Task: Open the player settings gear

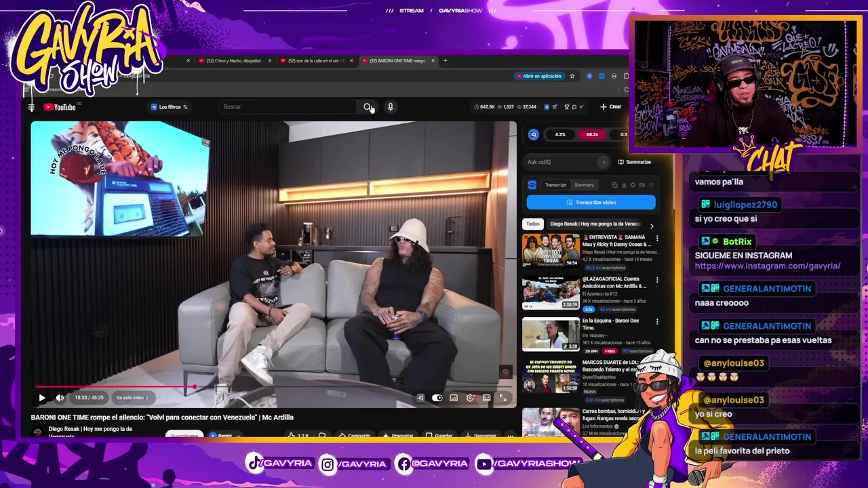Action: [x=470, y=398]
